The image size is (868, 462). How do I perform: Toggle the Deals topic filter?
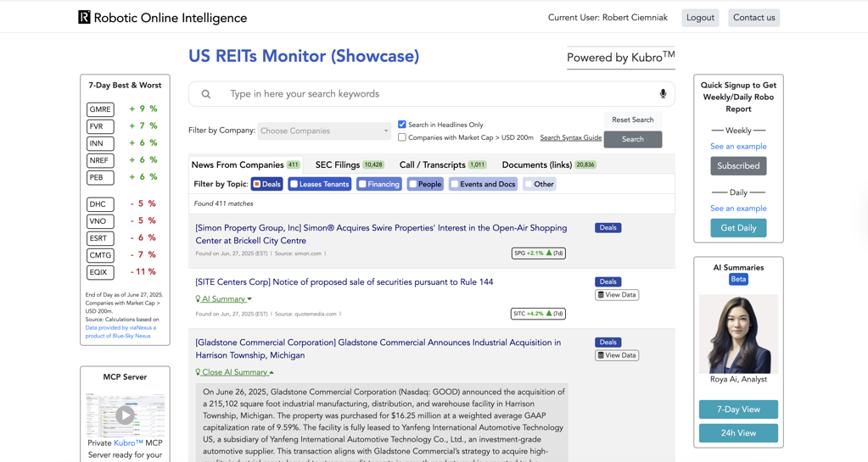pyautogui.click(x=266, y=184)
